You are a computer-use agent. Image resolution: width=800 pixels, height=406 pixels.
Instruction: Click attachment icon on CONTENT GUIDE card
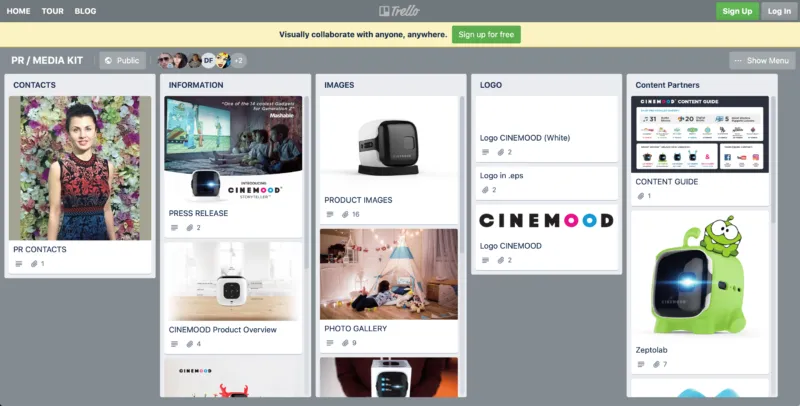click(641, 196)
